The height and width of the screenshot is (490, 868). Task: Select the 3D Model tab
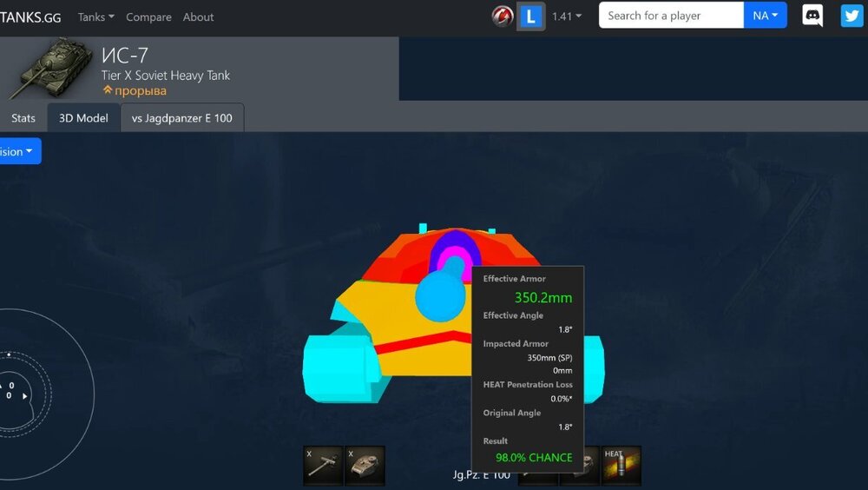83,118
